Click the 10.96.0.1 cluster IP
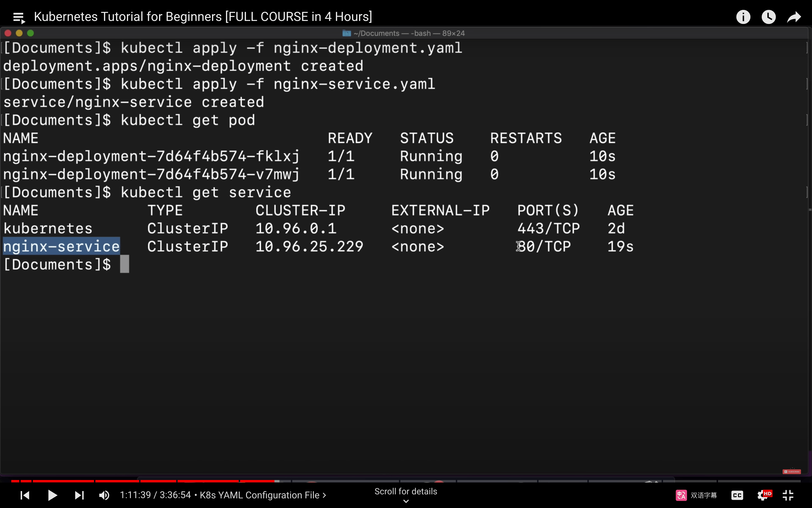Image resolution: width=812 pixels, height=508 pixels. click(296, 228)
